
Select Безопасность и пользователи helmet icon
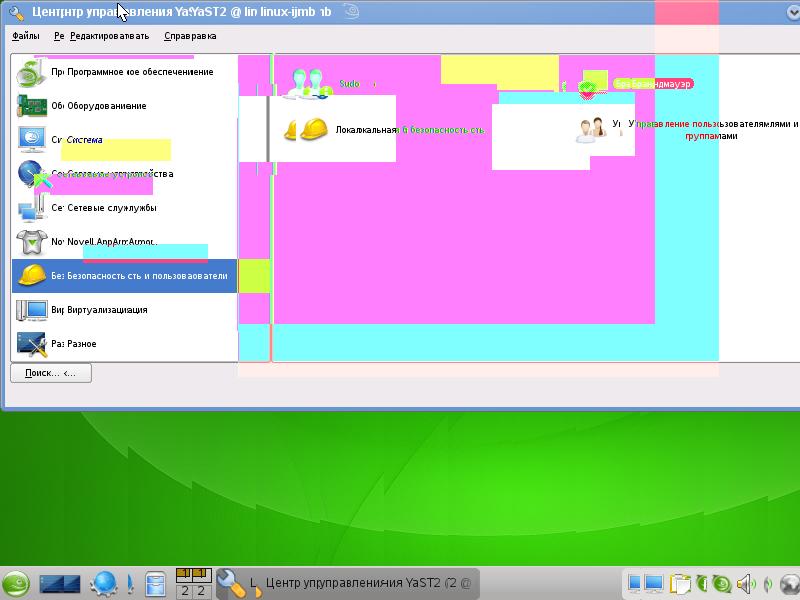coord(32,276)
